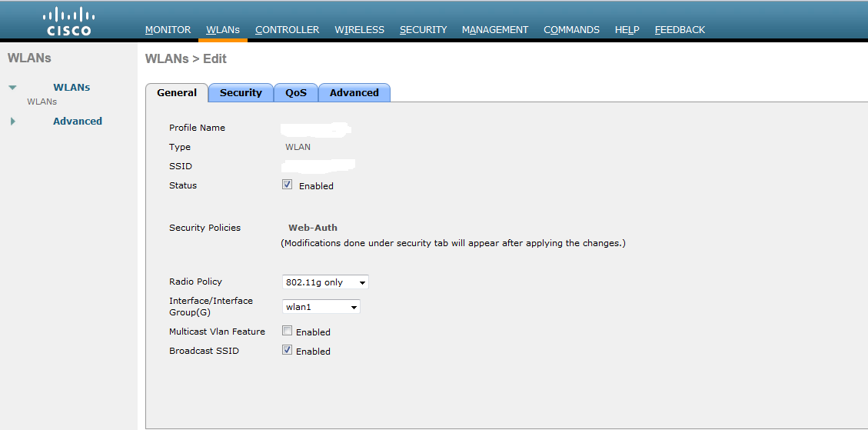
Task: Open the SECURITY menu
Action: pyautogui.click(x=423, y=30)
